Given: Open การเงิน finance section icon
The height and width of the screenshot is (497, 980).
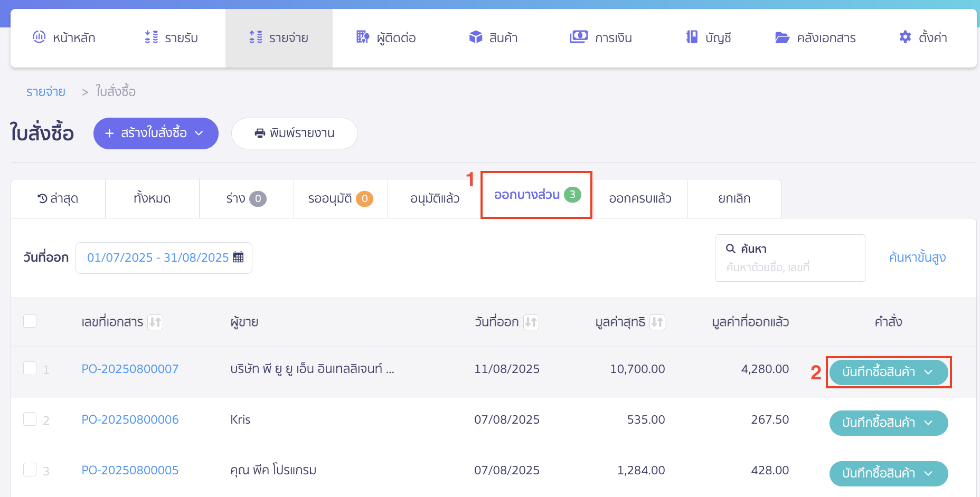Looking at the screenshot, I should (579, 37).
